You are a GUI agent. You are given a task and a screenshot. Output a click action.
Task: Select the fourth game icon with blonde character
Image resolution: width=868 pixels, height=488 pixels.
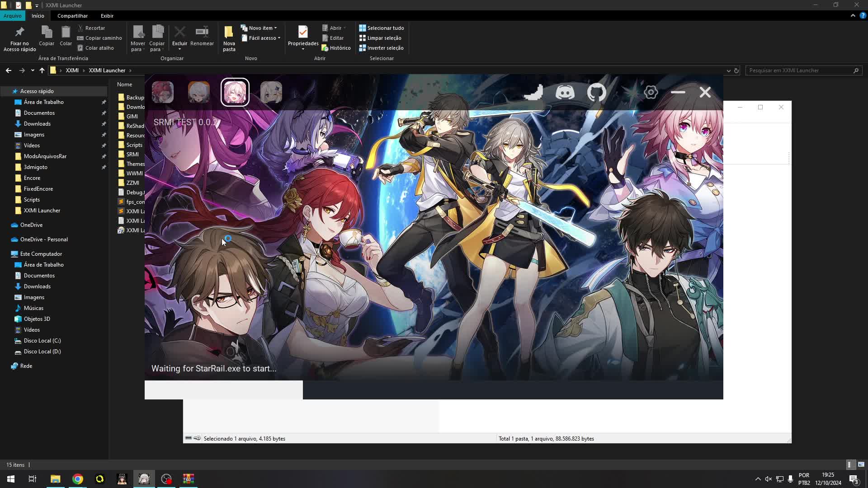tap(271, 92)
